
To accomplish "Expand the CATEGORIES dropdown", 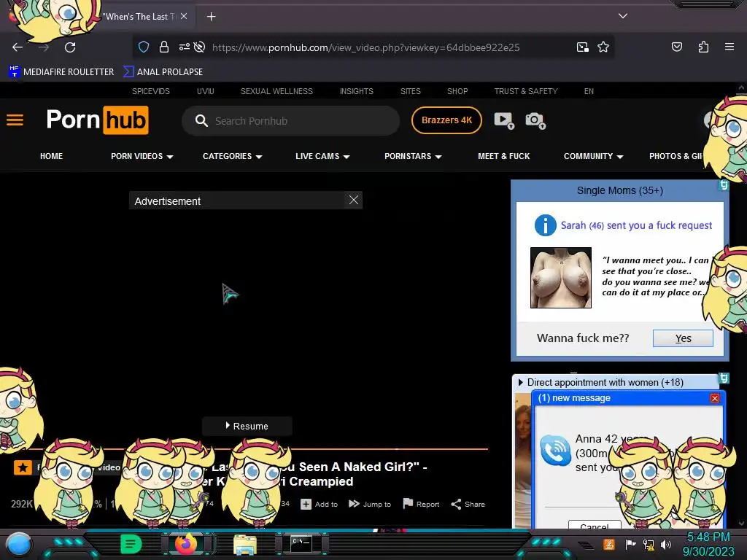I will click(x=232, y=156).
